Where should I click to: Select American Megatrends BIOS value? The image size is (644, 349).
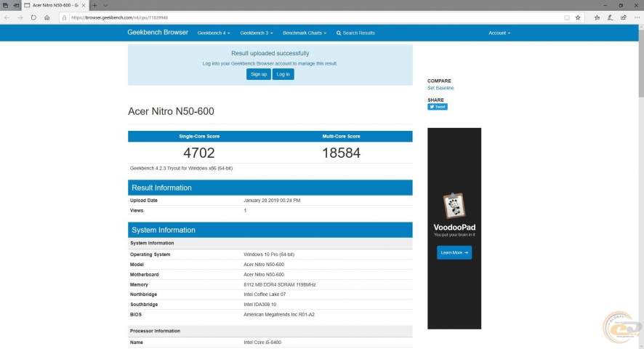tap(279, 315)
